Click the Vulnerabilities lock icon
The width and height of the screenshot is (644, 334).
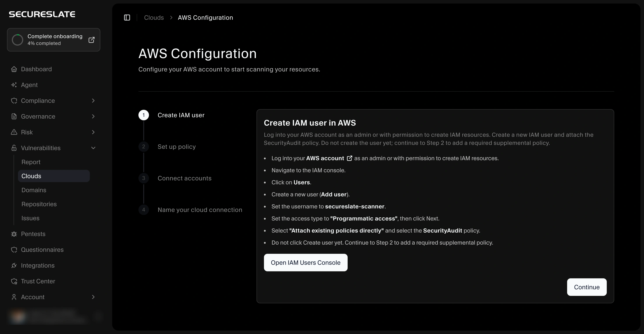point(14,148)
